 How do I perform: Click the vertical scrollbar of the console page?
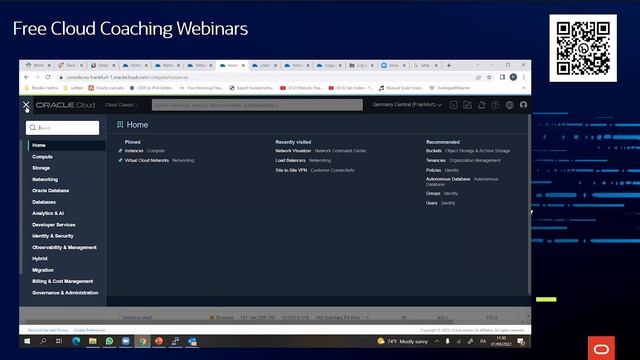tap(529, 204)
